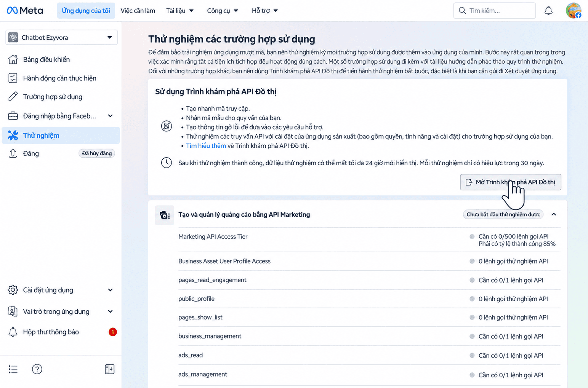This screenshot has height=388, width=588.
Task: Open the user profile avatar
Action: (574, 11)
